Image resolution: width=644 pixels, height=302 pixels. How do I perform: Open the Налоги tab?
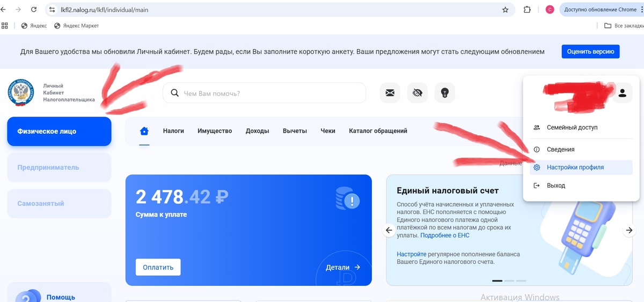point(173,131)
